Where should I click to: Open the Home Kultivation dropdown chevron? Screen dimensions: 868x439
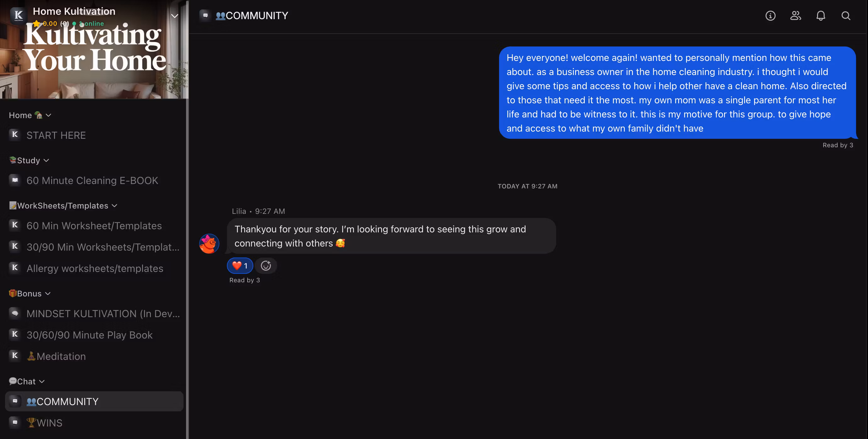(174, 16)
